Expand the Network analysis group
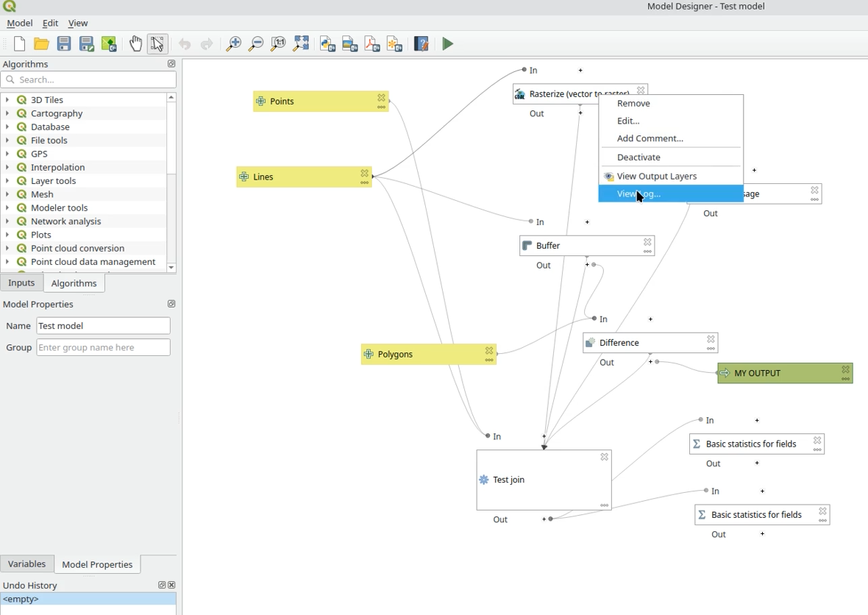The height and width of the screenshot is (615, 868). tap(7, 221)
